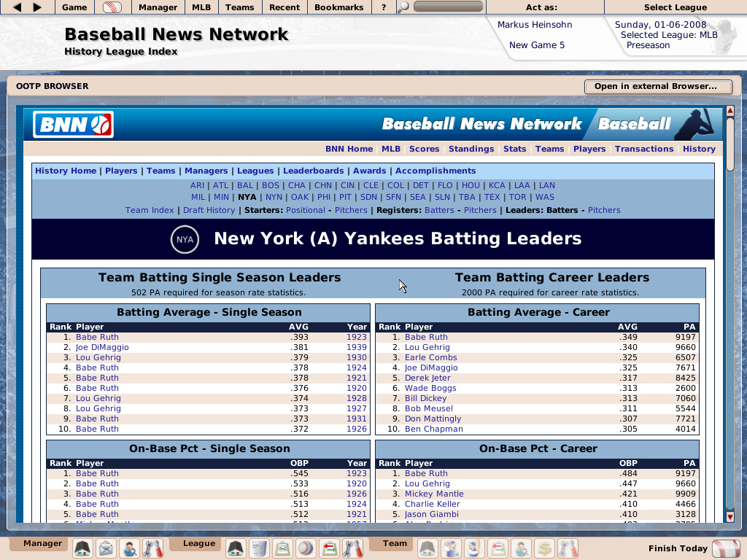Image resolution: width=747 pixels, height=560 pixels.
Task: Open Team player search icon
Action: point(521,548)
